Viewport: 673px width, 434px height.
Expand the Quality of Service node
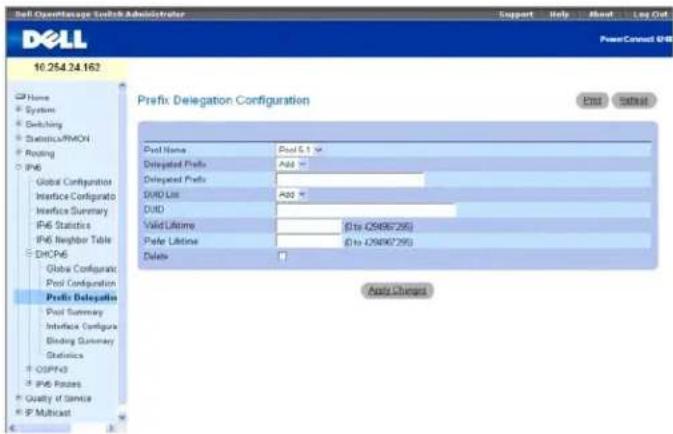coord(18,398)
